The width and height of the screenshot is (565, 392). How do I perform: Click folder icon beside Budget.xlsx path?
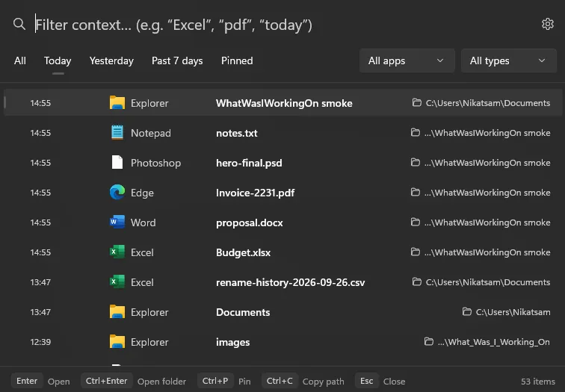[x=416, y=252]
